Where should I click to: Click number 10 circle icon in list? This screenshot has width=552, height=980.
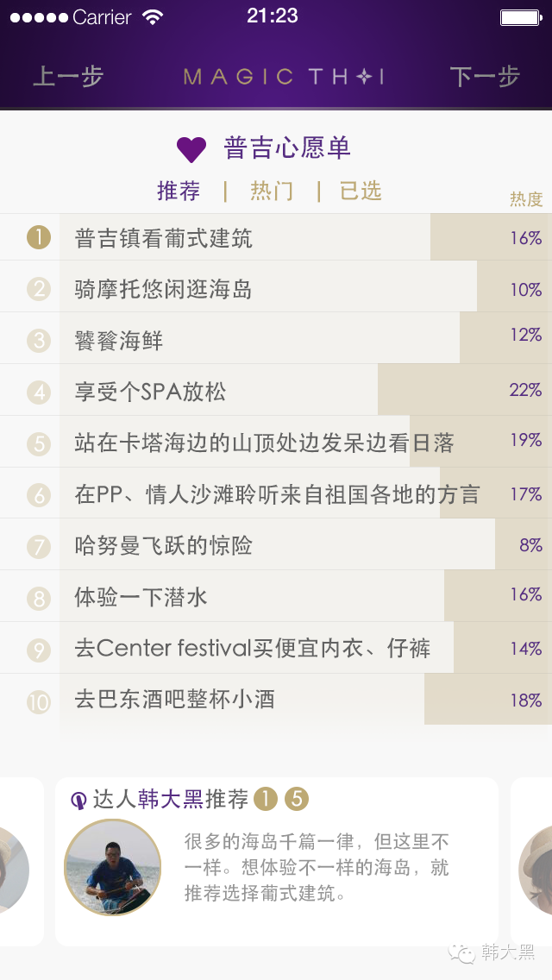[x=39, y=701]
